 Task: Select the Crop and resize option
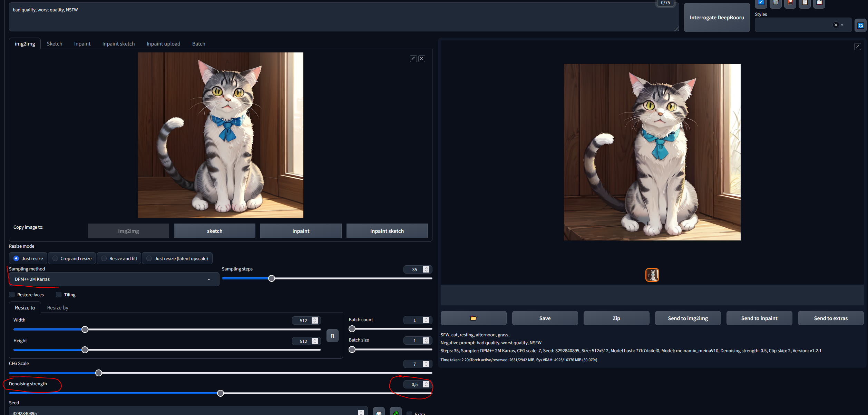coord(71,258)
